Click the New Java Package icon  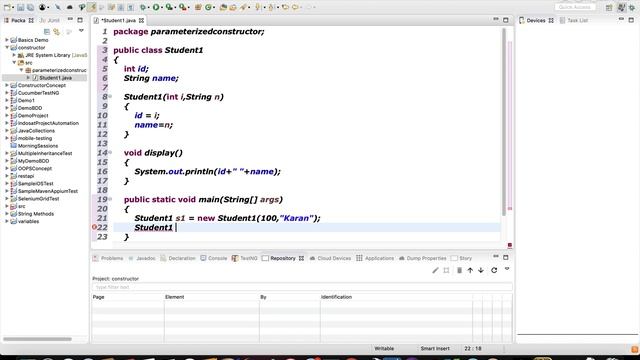coord(198,7)
